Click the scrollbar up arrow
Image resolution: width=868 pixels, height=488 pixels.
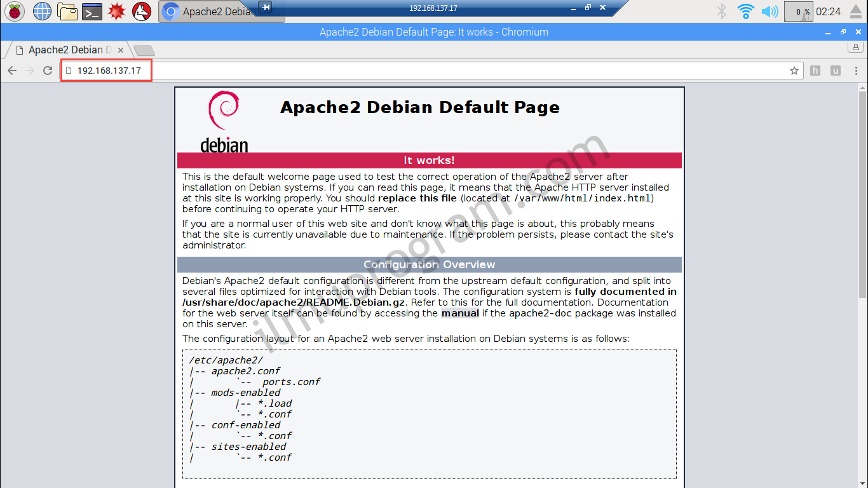pos(862,86)
